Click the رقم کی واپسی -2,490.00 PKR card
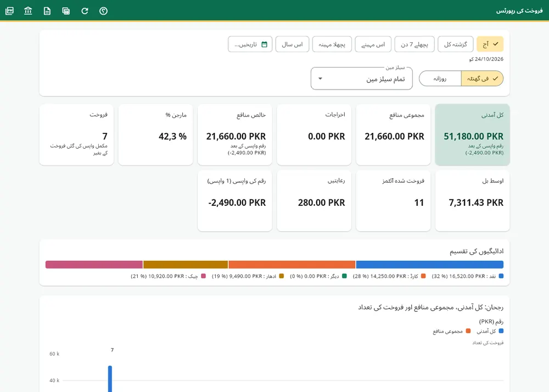Viewport: 549px width, 392px height. [x=235, y=200]
